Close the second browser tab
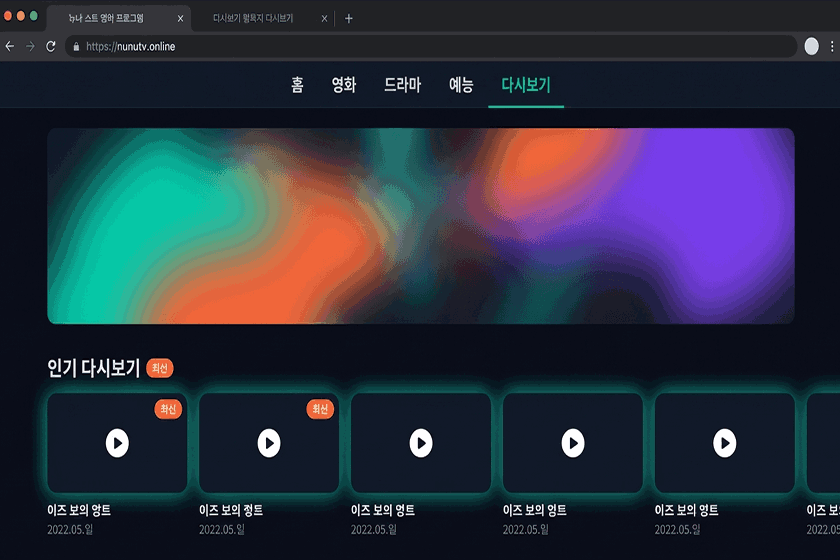Image resolution: width=840 pixels, height=560 pixels. 325,18
